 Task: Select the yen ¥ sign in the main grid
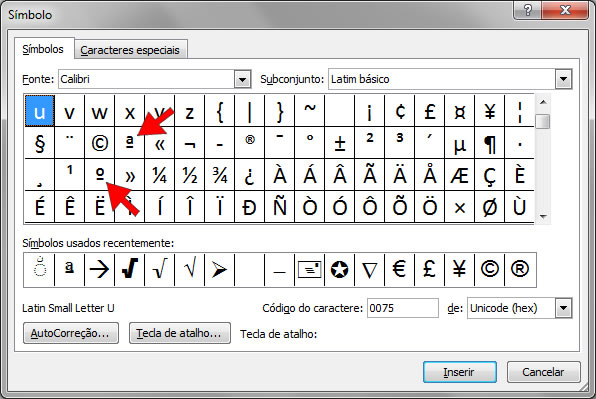[490, 111]
